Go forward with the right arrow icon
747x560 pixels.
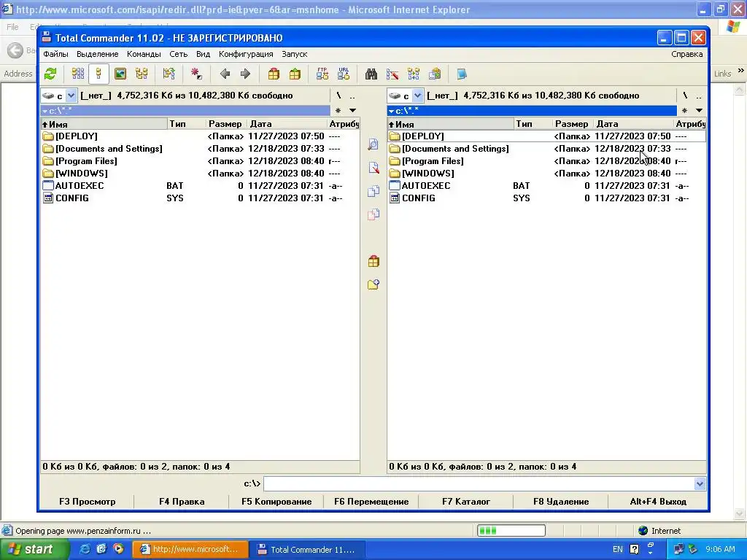(245, 74)
